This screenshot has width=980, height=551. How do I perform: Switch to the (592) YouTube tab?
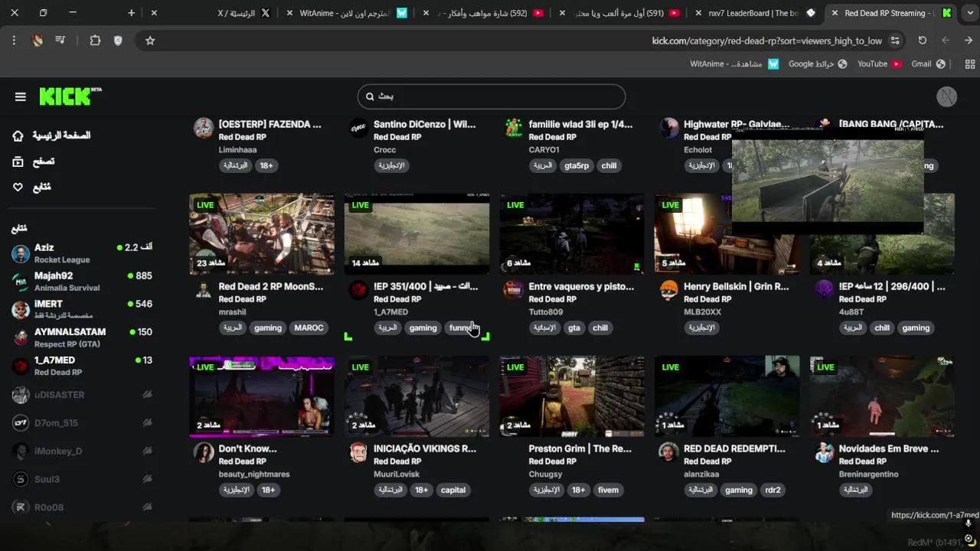tap(484, 13)
